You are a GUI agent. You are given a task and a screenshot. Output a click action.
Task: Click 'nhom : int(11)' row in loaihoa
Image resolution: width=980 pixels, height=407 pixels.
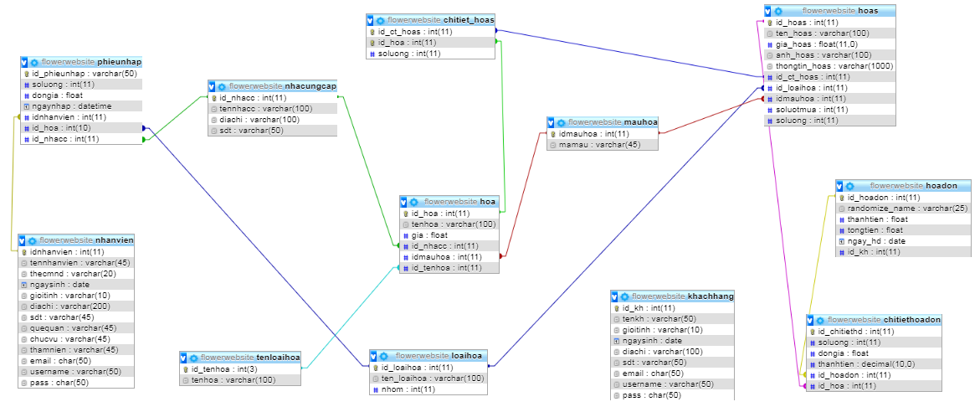(428, 389)
